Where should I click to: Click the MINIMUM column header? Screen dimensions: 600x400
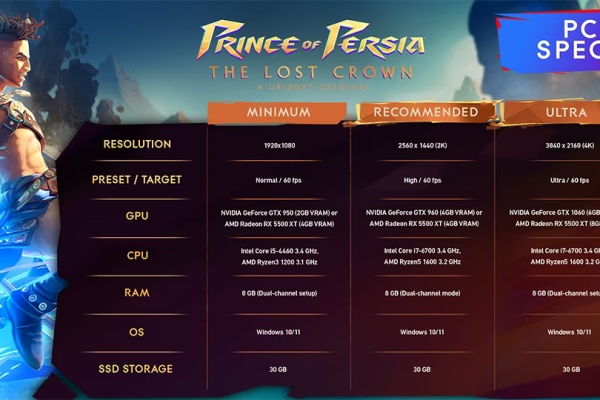pos(278,112)
